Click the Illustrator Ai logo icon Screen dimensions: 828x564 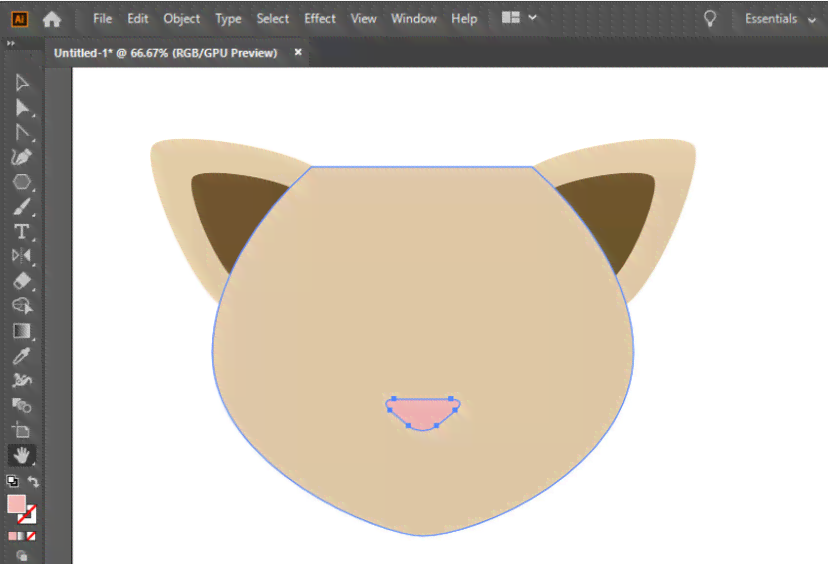tap(20, 19)
